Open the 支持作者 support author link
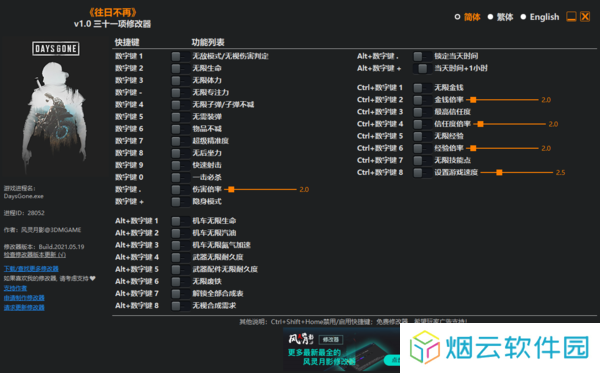The height and width of the screenshot is (373, 600). click(x=15, y=288)
